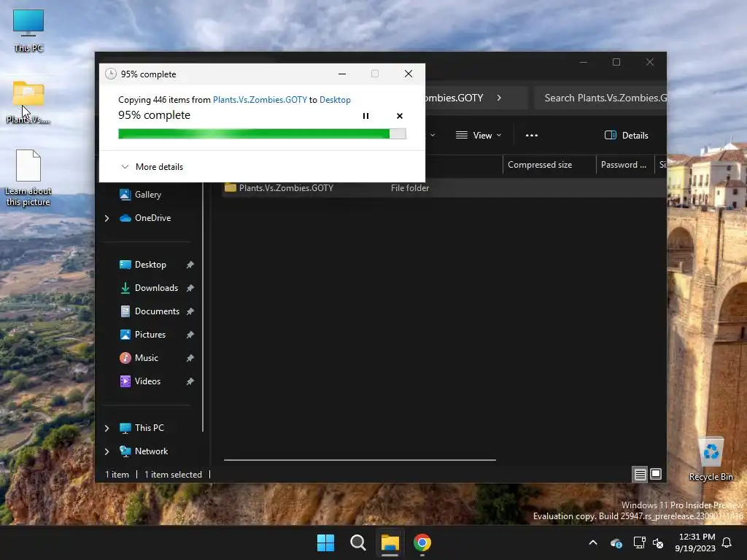Screen dimensions: 747x560
Task: Show hidden system tray icons
Action: pyautogui.click(x=593, y=542)
